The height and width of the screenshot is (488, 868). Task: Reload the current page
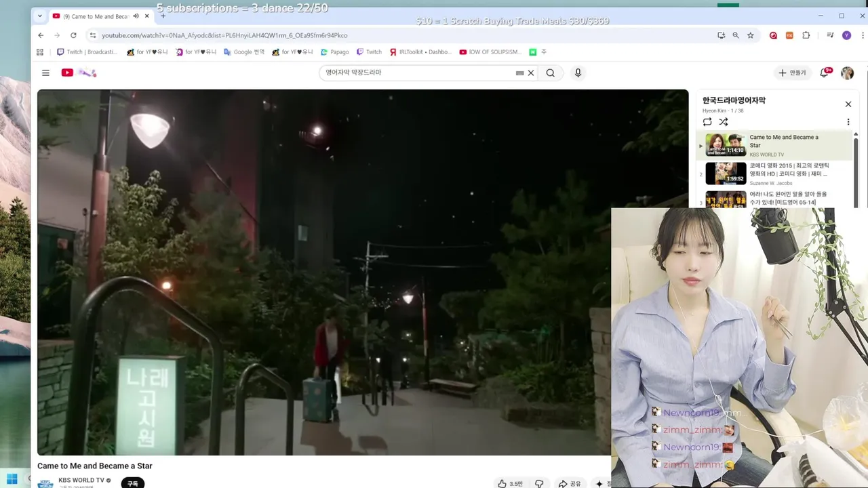73,35
